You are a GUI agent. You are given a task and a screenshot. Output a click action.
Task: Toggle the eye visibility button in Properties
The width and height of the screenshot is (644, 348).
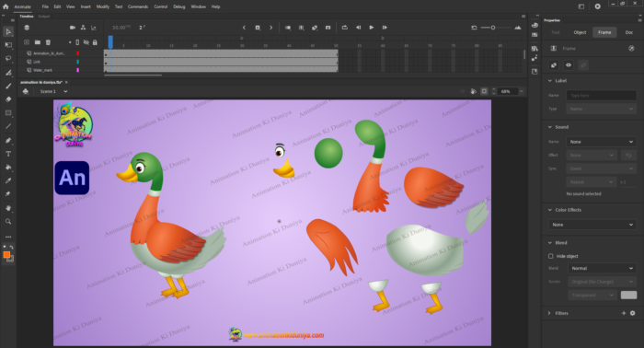coord(569,65)
